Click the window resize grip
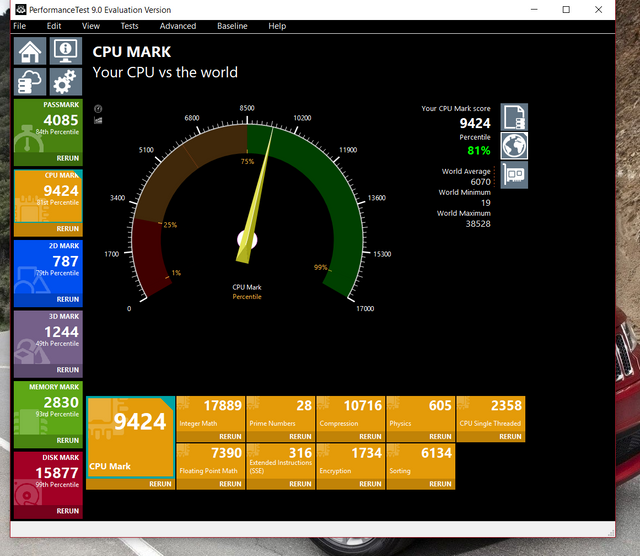 click(611, 533)
